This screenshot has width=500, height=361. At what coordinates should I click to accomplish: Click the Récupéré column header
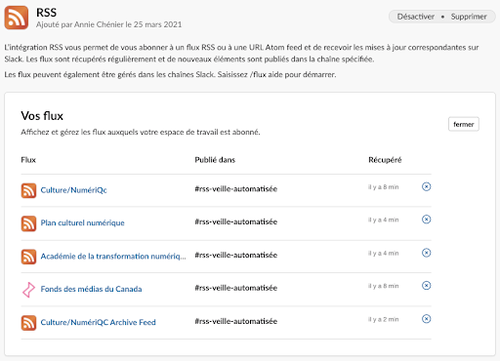[x=385, y=160]
